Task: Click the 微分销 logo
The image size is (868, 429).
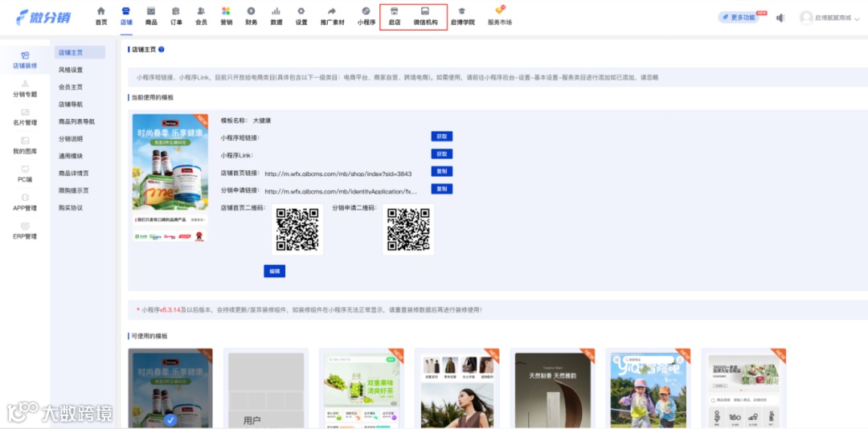Action: pyautogui.click(x=43, y=17)
